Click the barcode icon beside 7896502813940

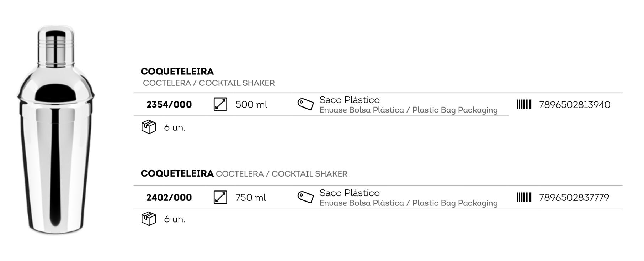[x=523, y=104]
